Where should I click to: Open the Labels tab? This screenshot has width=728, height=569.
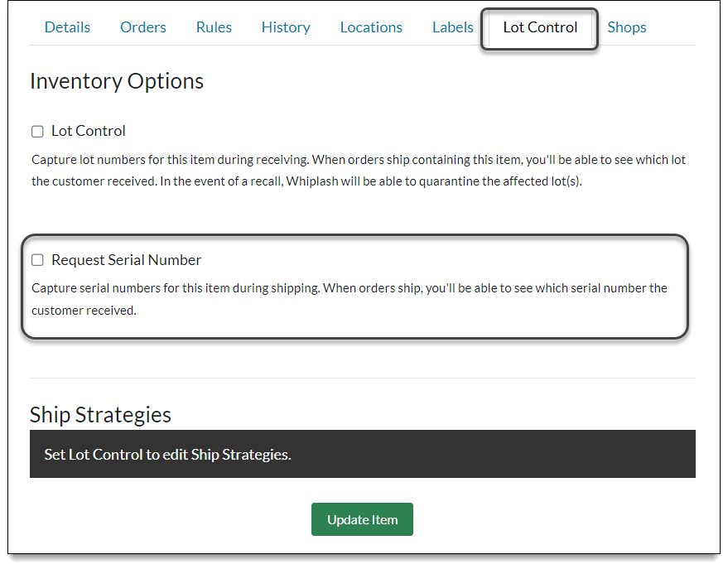click(x=453, y=27)
